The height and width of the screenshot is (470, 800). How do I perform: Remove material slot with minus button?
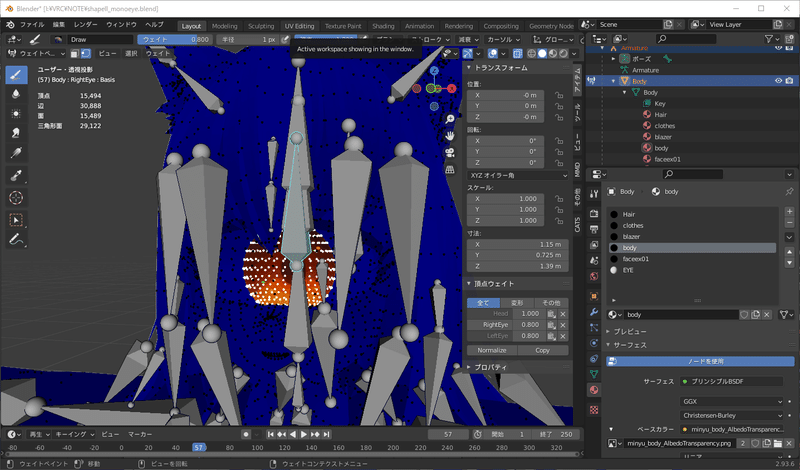pos(789,222)
